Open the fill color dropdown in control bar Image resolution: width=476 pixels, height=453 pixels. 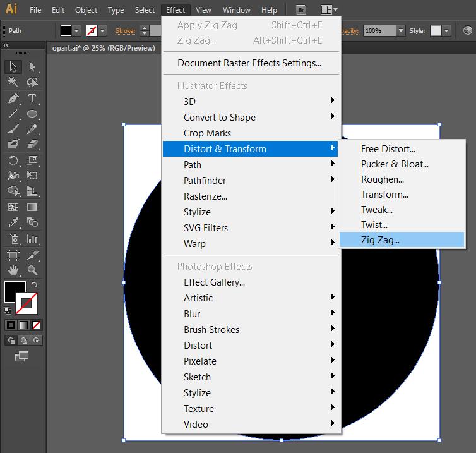pos(77,30)
